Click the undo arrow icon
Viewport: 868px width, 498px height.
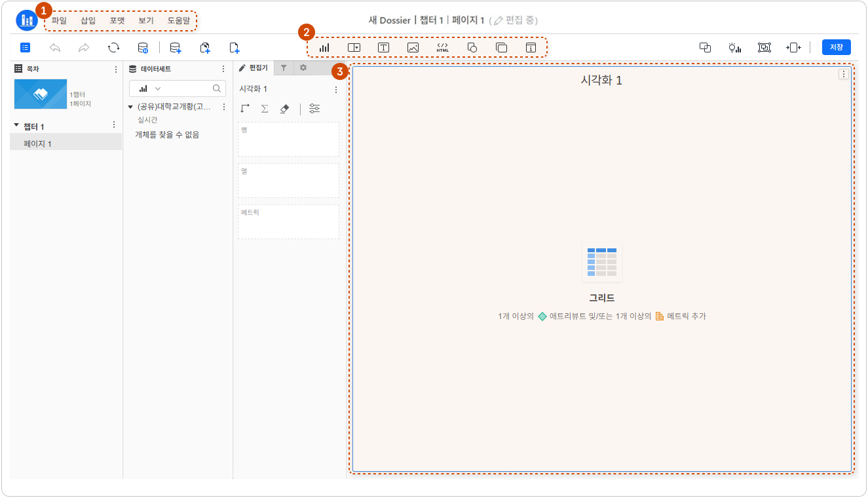click(x=55, y=47)
